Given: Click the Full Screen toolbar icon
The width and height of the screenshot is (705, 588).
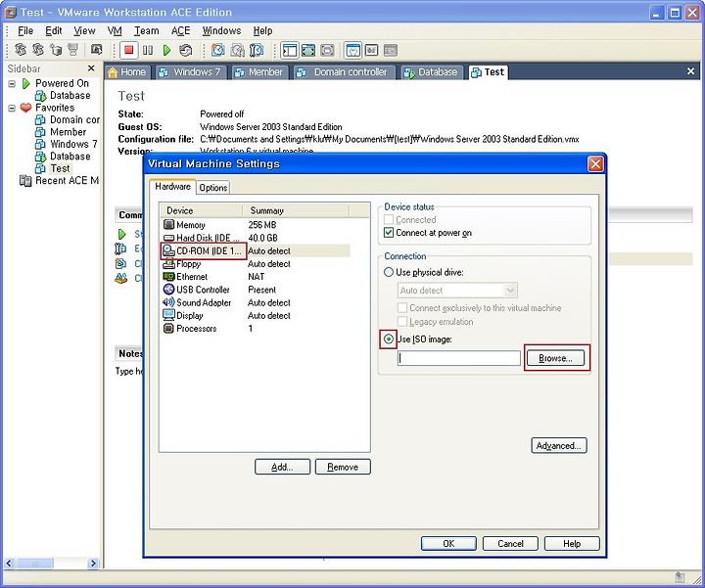Looking at the screenshot, I should tap(308, 50).
